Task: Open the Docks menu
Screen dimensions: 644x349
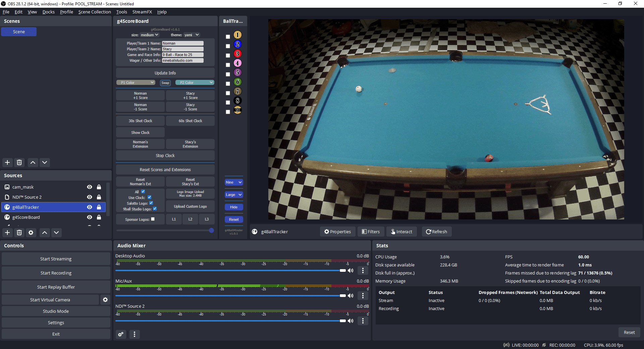Action: (x=48, y=12)
